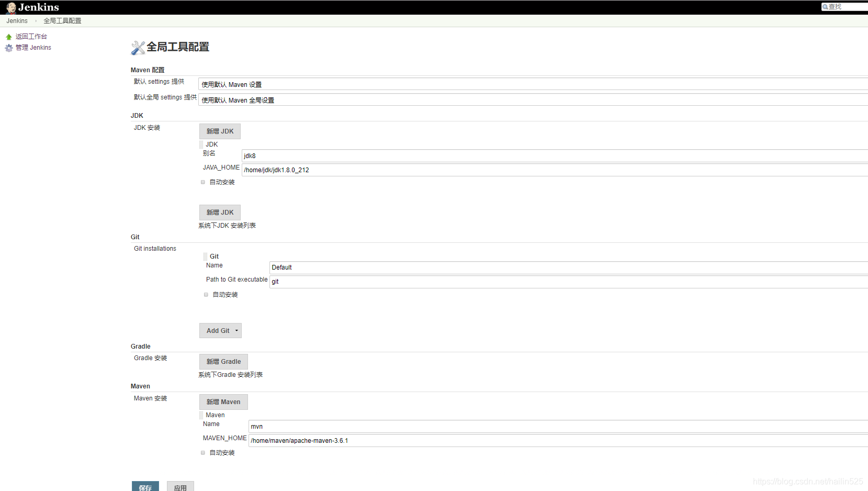The image size is (868, 491).
Task: Click the drag handle beside JDK entry
Action: 201,144
